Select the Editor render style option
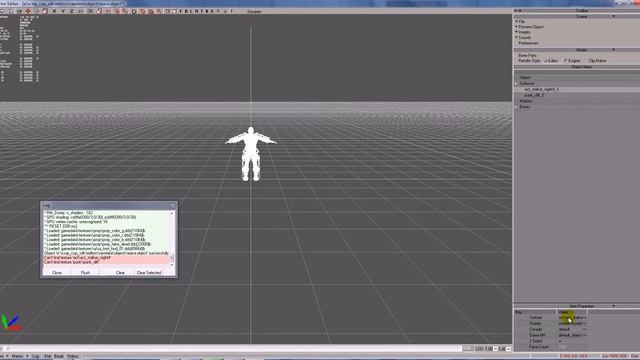This screenshot has width=640, height=360. 551,60
